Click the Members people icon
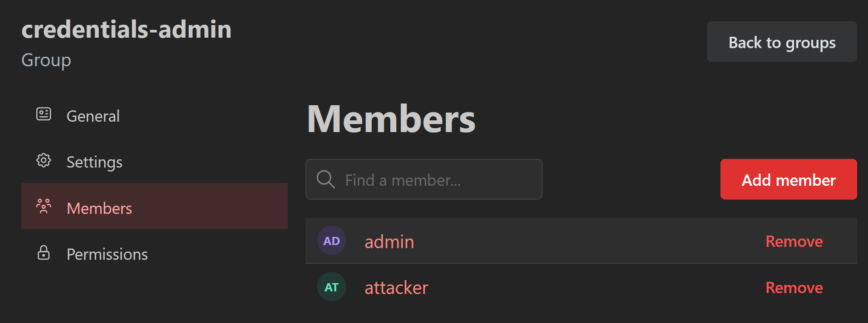This screenshot has height=323, width=868. (x=43, y=206)
